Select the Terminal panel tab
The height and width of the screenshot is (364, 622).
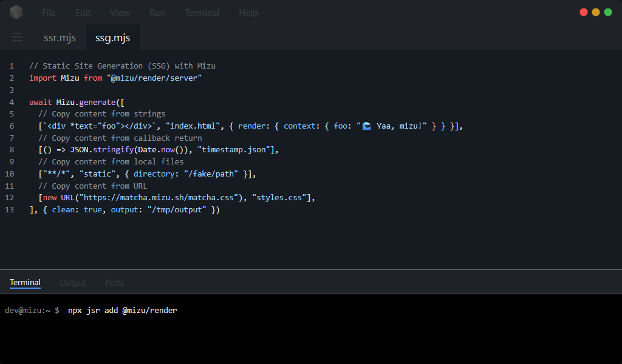pos(25,283)
